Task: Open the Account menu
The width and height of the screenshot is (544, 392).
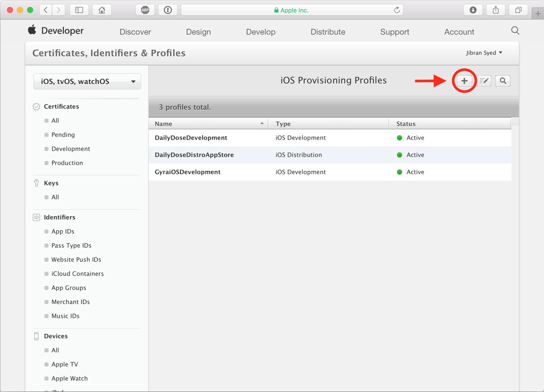Action: [x=459, y=32]
